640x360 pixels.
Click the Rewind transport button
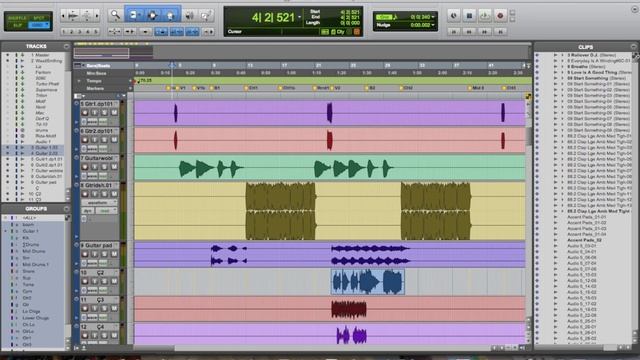click(x=469, y=31)
